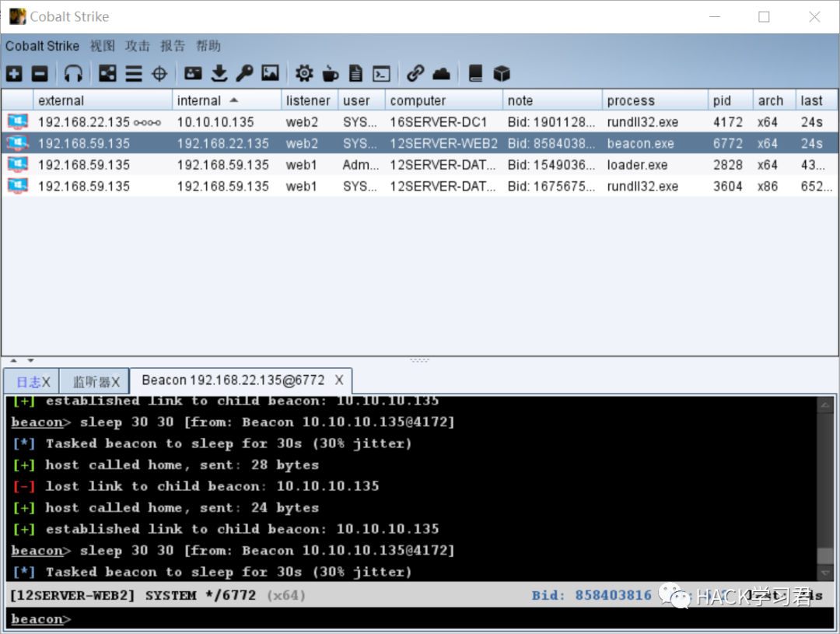Click the book help icon
840x634 pixels.
pyautogui.click(x=475, y=73)
